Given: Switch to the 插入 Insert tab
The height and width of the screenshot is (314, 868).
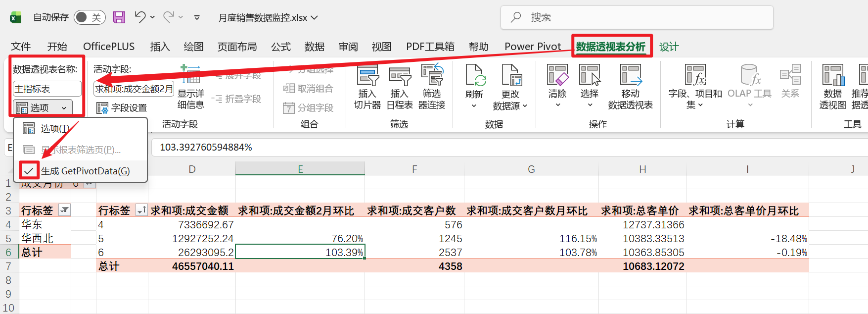Looking at the screenshot, I should [160, 47].
